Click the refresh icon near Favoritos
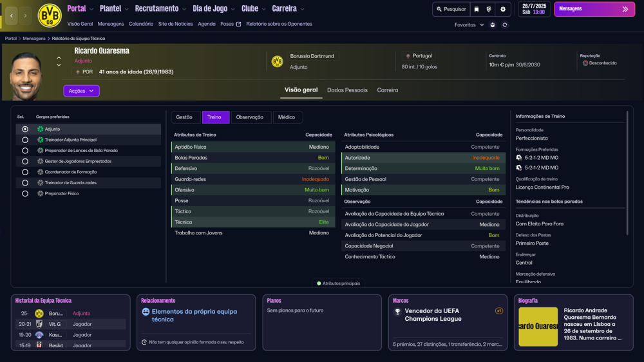This screenshot has height=362, width=644. click(505, 25)
